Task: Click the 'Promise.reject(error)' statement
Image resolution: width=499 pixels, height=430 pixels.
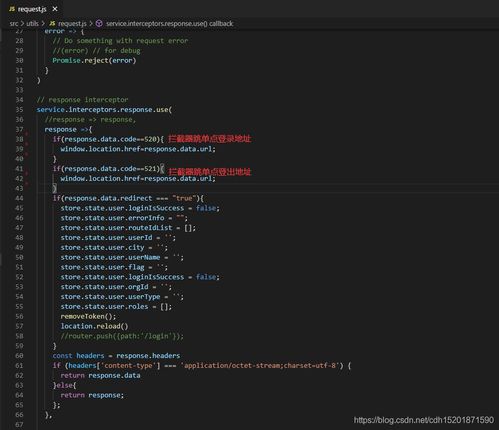Action: (x=94, y=61)
